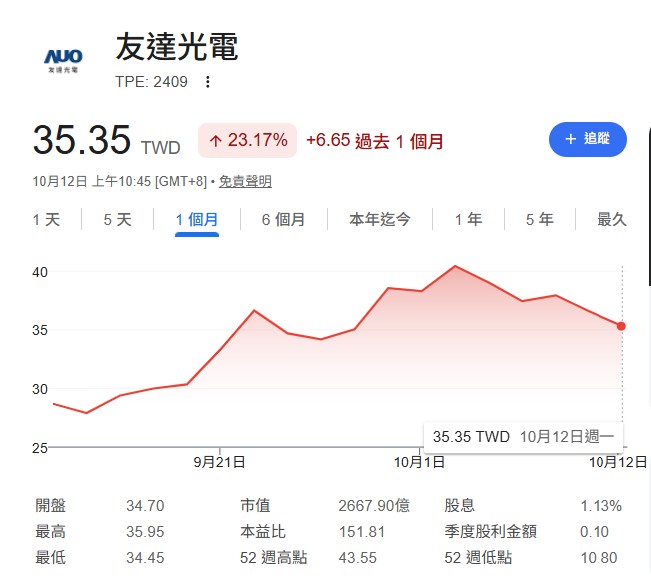Switch to the 最久 max range tab
Viewport: 651px width, 578px height.
click(612, 220)
